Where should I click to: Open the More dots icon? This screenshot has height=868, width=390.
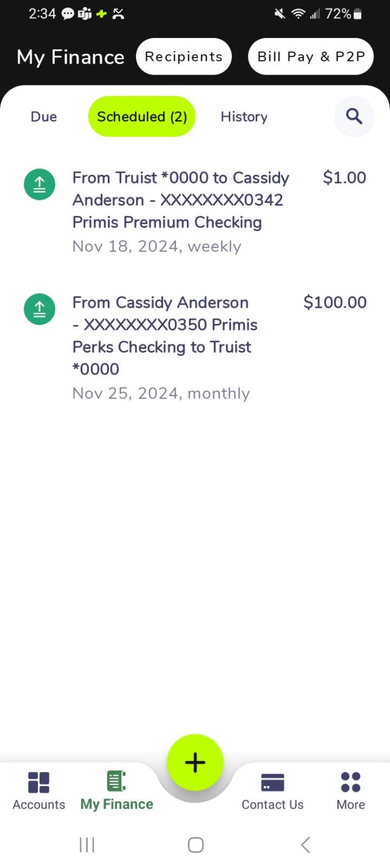pos(350,783)
